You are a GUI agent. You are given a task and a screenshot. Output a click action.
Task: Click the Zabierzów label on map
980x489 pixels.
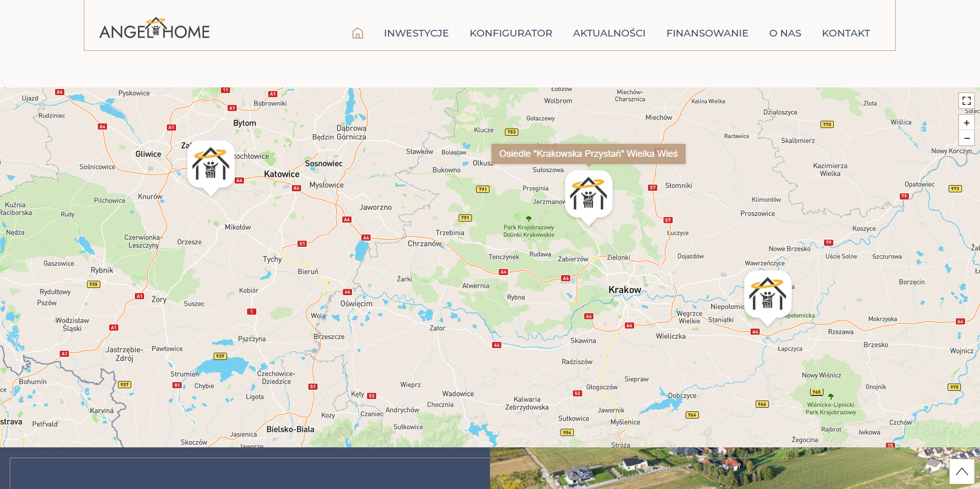point(573,259)
